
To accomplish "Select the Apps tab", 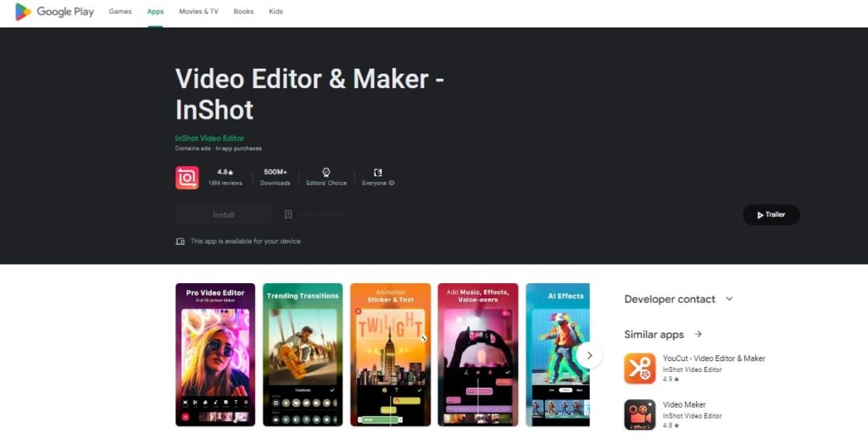I will tap(155, 12).
